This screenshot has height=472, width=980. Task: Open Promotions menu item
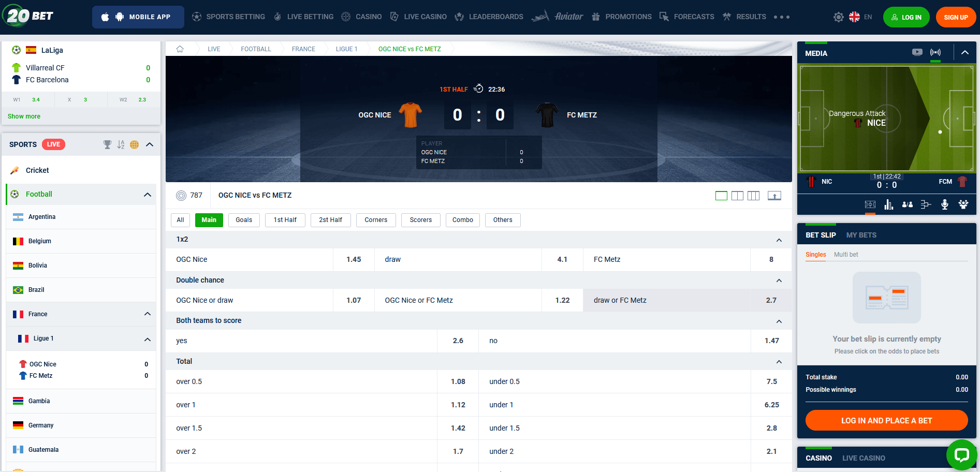pos(621,17)
